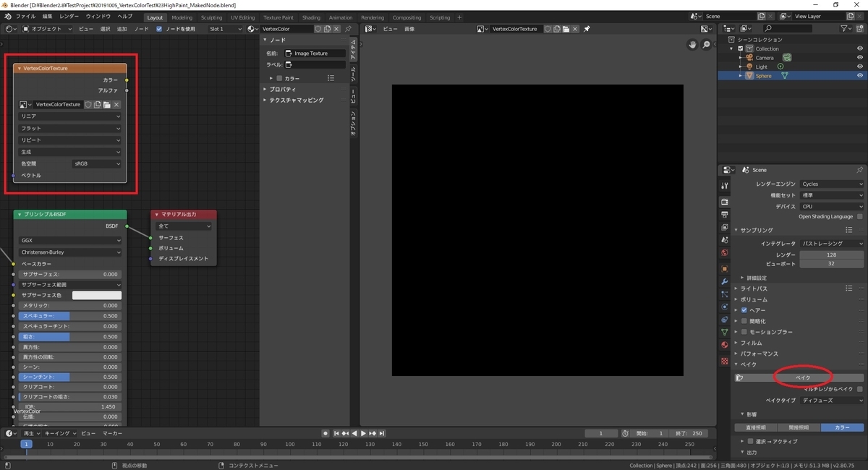Open the Texture checkerboard properties tab
Viewport: 868px width, 470px height.
(725, 360)
